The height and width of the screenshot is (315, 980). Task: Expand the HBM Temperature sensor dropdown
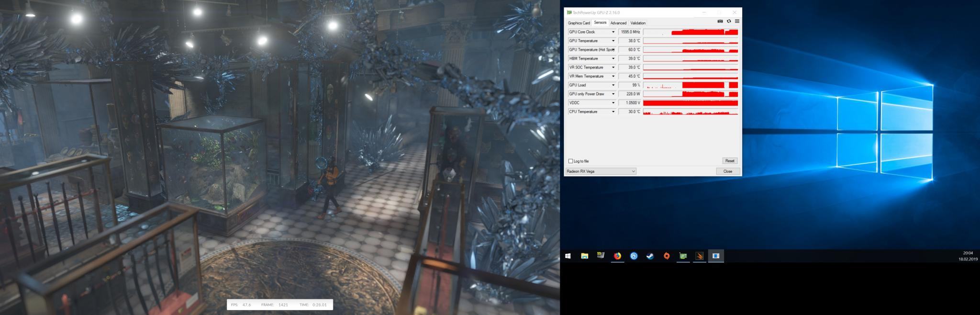[613, 59]
